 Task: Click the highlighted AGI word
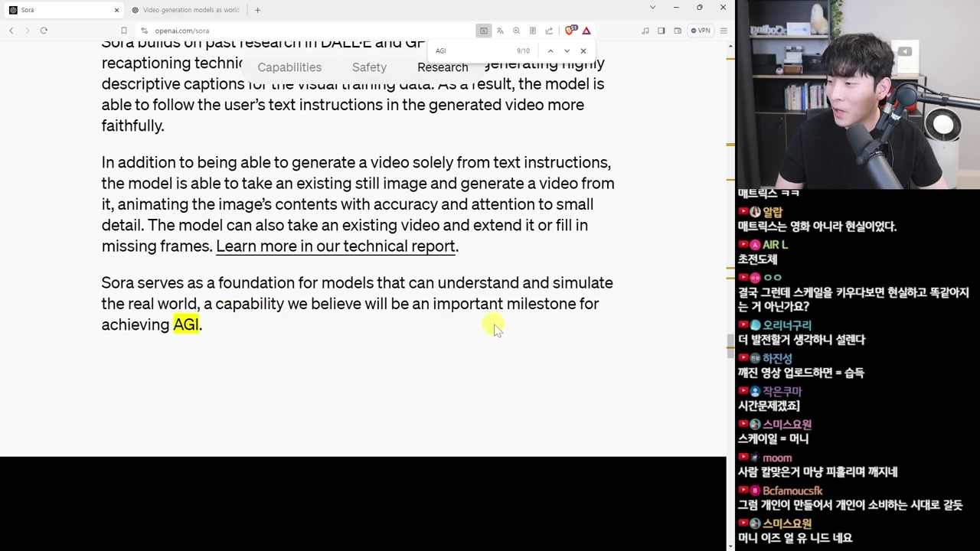[x=185, y=324]
